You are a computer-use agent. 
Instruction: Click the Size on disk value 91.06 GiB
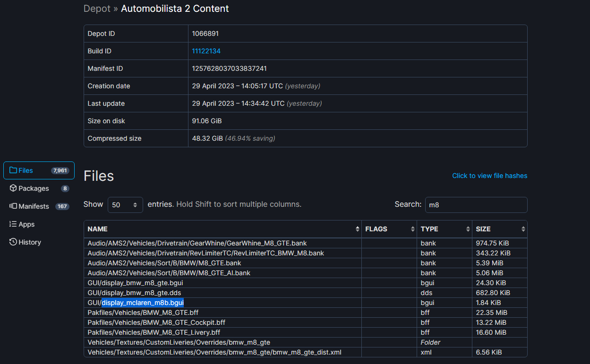click(x=207, y=121)
